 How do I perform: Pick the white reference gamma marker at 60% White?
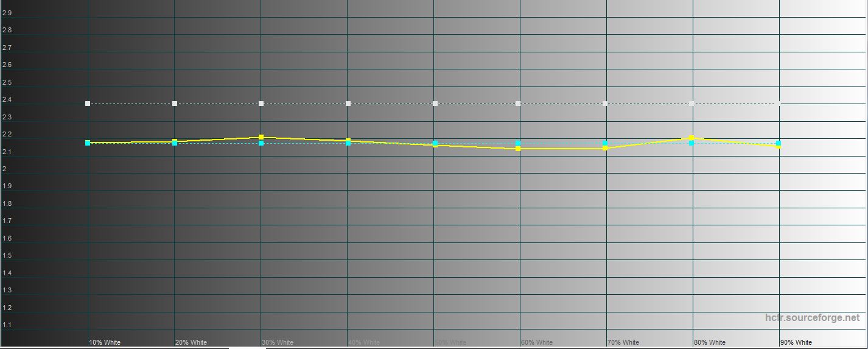[x=518, y=104]
